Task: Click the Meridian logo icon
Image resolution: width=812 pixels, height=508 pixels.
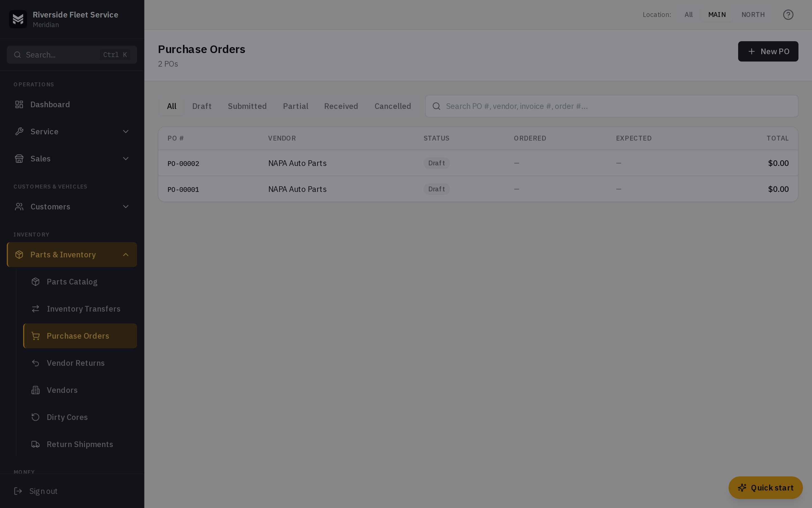Action: (18, 19)
